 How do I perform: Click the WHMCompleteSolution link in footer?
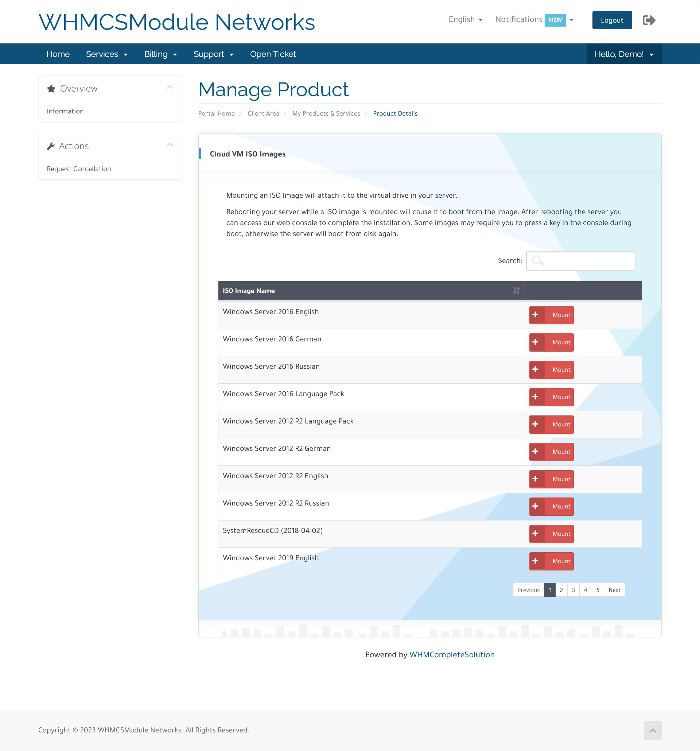[451, 654]
